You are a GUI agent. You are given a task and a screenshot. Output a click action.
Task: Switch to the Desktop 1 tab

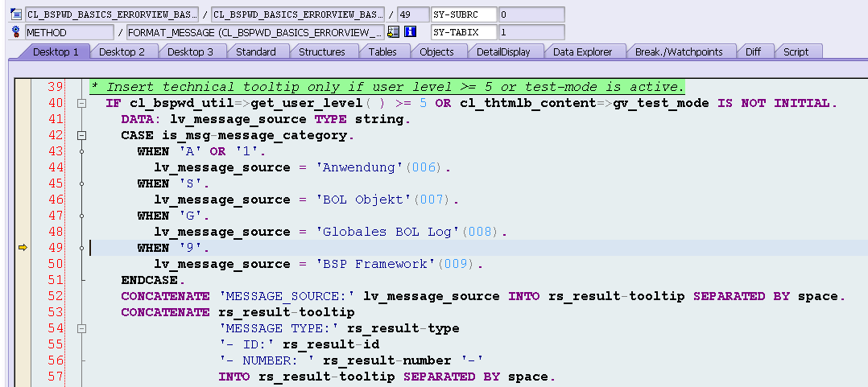point(56,52)
